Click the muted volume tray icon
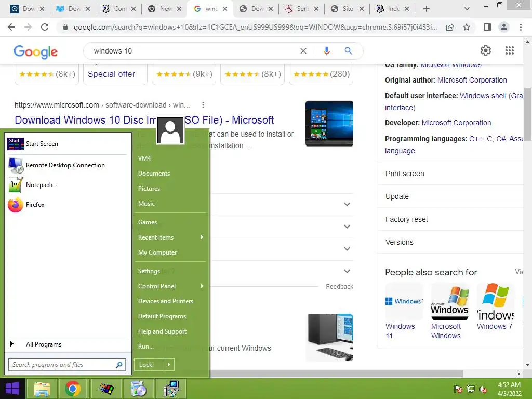 483,389
